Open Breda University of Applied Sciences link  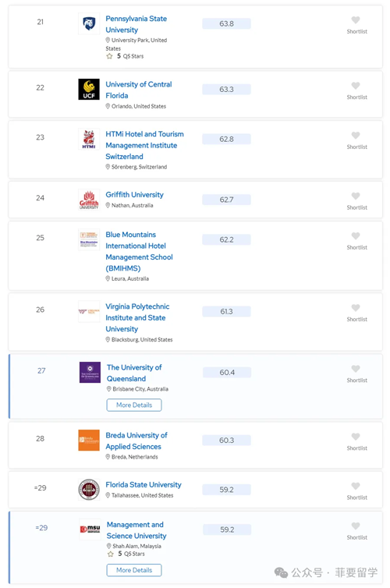pos(136,441)
